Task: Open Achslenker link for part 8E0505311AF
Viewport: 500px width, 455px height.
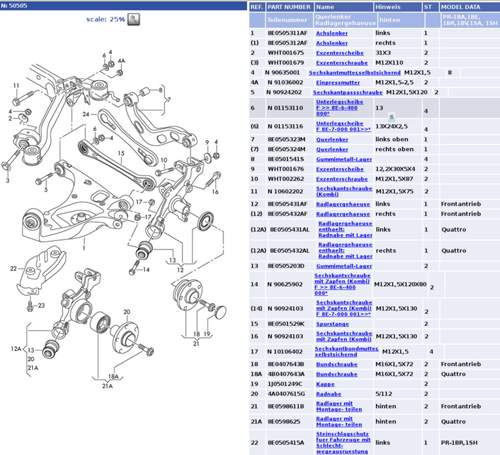Action: (x=332, y=33)
